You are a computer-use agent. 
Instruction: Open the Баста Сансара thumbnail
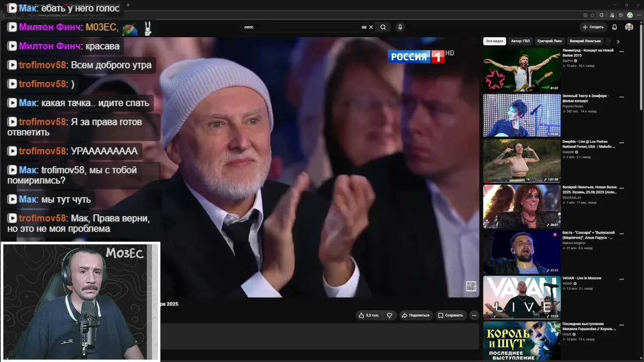[x=522, y=252]
